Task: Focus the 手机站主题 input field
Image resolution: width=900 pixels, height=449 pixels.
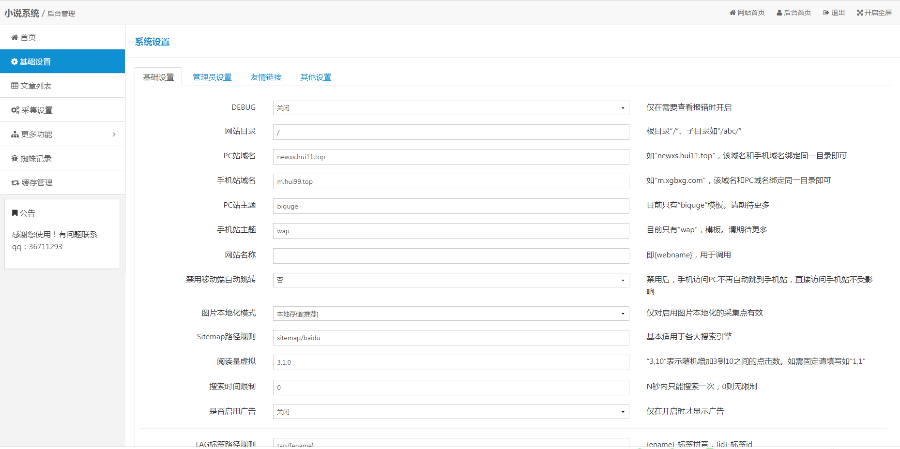Action: (451, 230)
